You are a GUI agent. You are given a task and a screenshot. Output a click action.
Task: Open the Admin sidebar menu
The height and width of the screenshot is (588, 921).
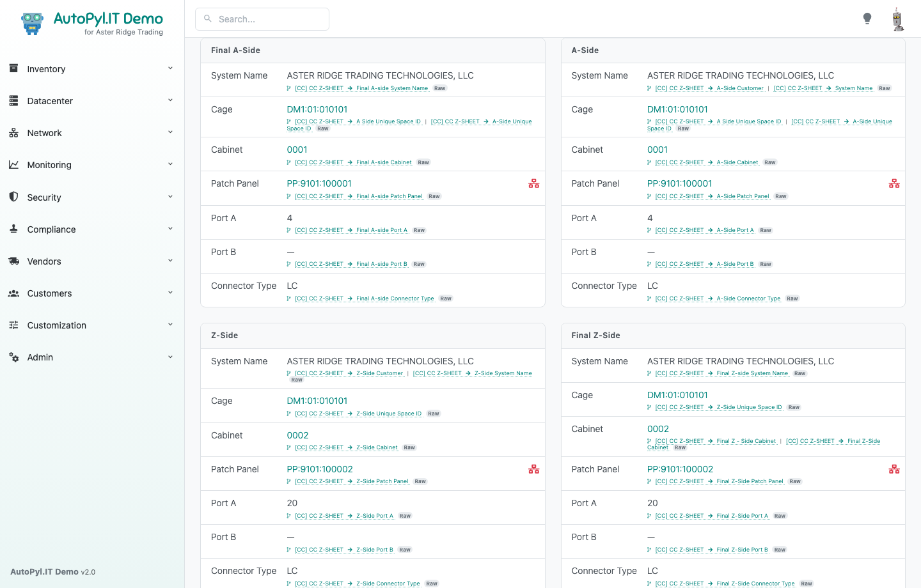click(92, 357)
